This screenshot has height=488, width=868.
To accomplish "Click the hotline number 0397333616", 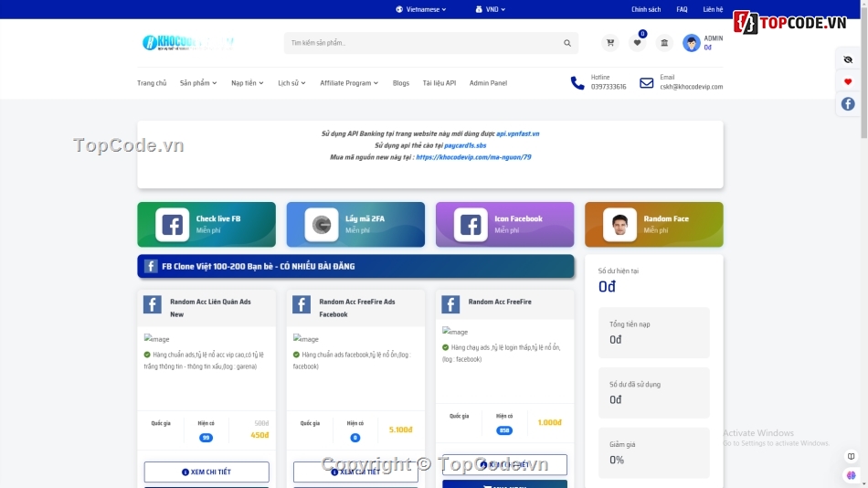I will click(609, 87).
